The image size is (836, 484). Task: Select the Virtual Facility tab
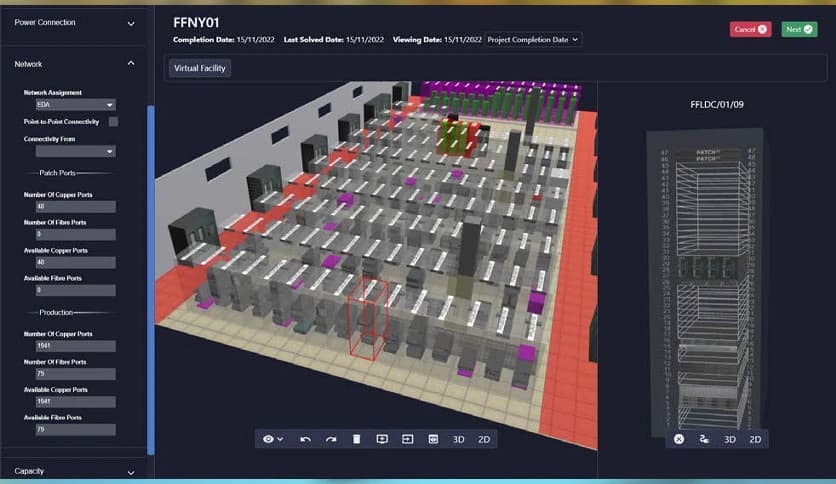(200, 68)
